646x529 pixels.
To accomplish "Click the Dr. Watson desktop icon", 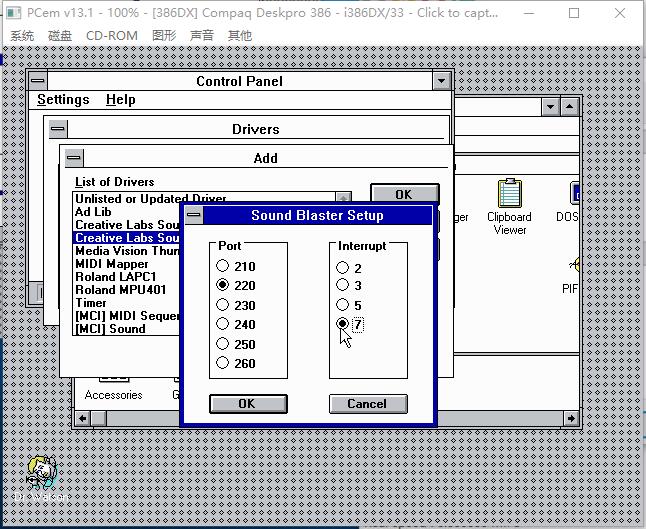I will (x=41, y=478).
